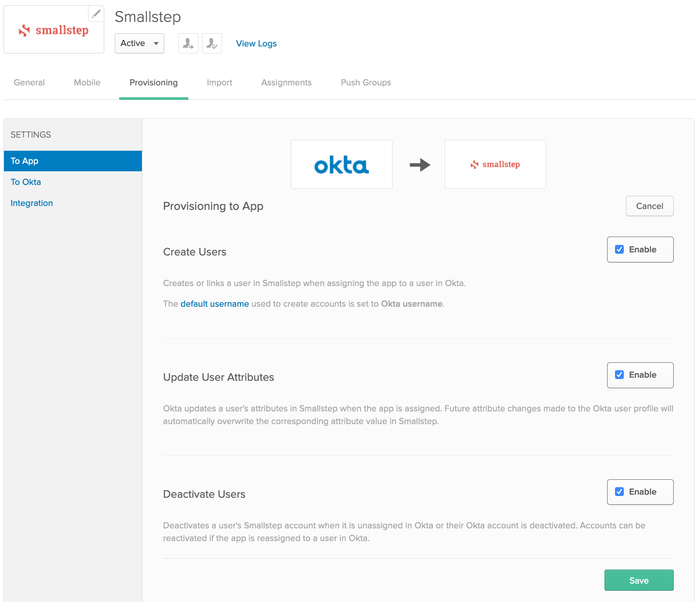This screenshot has width=700, height=602.
Task: Open the View Logs link
Action: pyautogui.click(x=256, y=44)
